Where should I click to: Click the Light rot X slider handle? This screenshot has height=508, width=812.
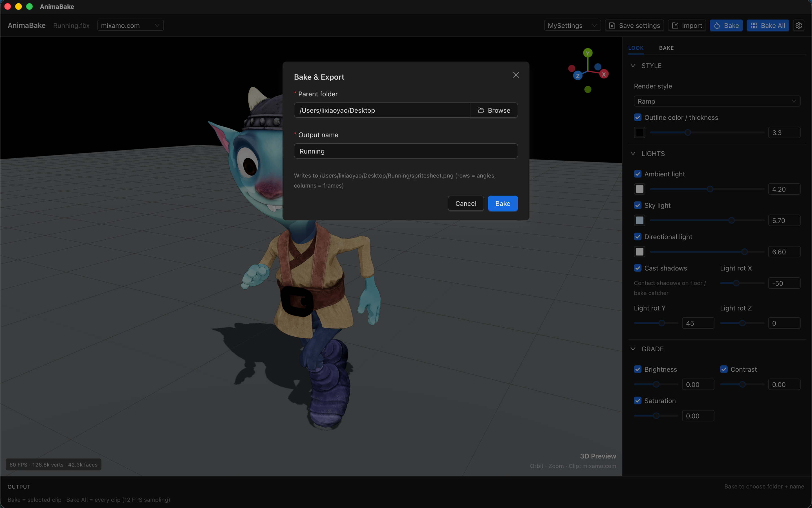point(736,283)
